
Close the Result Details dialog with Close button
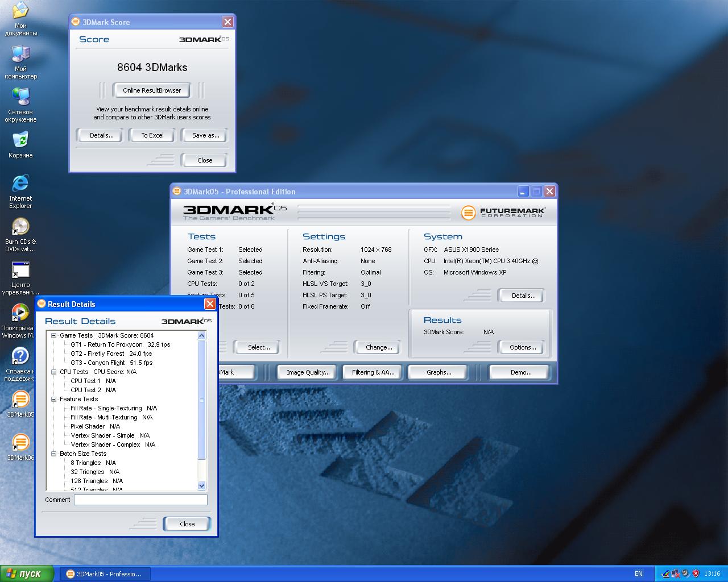(187, 524)
